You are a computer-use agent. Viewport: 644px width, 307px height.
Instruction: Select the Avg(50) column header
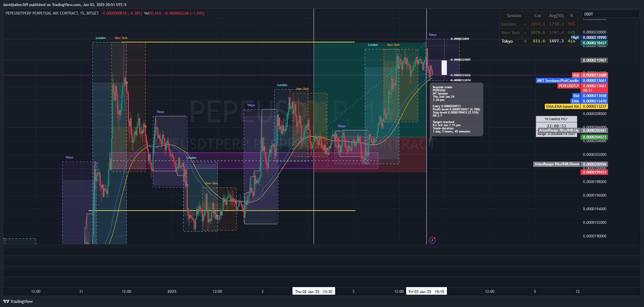556,15
